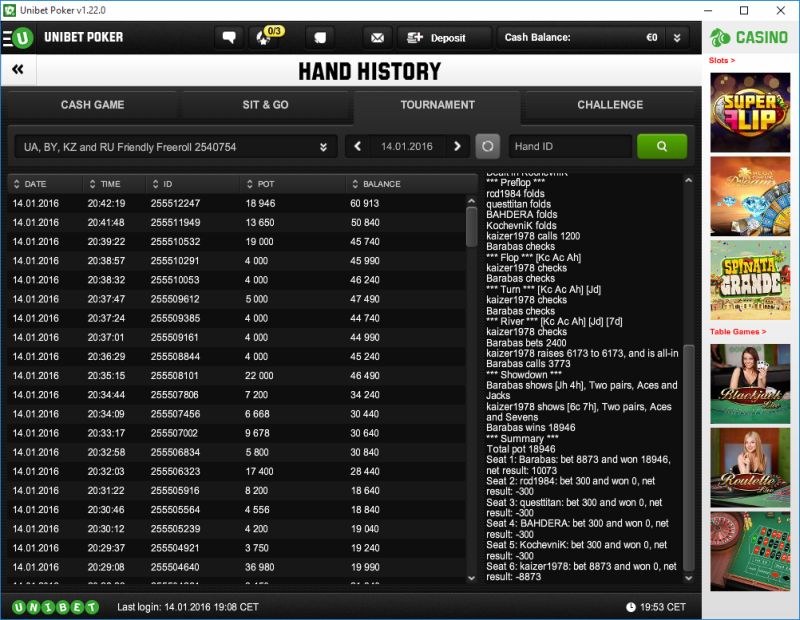Image resolution: width=800 pixels, height=620 pixels.
Task: Click the green search button
Action: [x=662, y=146]
